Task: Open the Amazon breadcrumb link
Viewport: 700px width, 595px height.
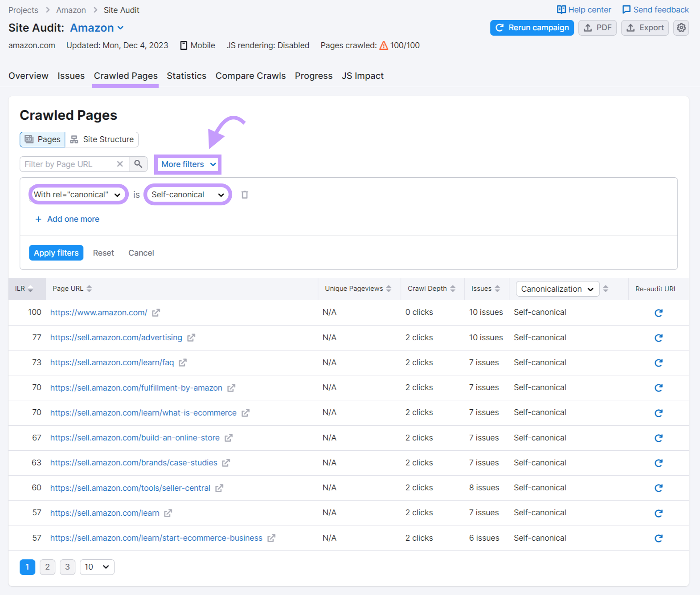Action: click(x=71, y=10)
